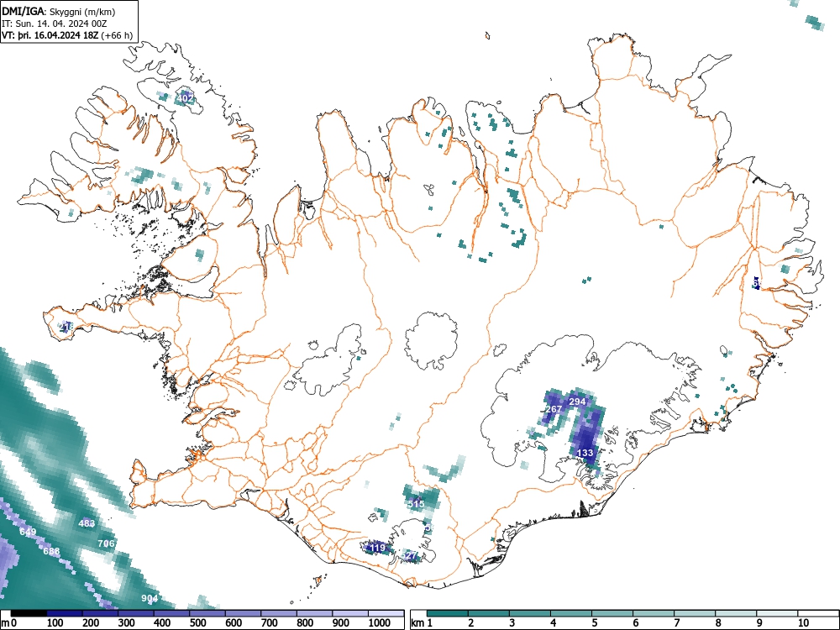Pick the 9–10 km white legend swatch

click(777, 613)
